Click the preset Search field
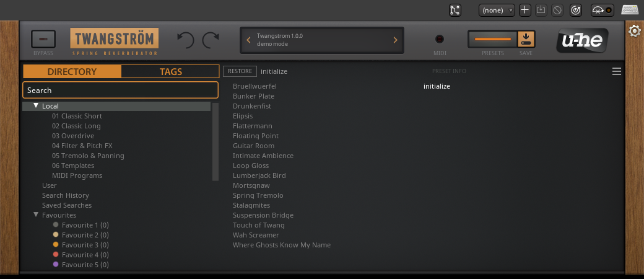Image resolution: width=644 pixels, height=279 pixels. (121, 90)
